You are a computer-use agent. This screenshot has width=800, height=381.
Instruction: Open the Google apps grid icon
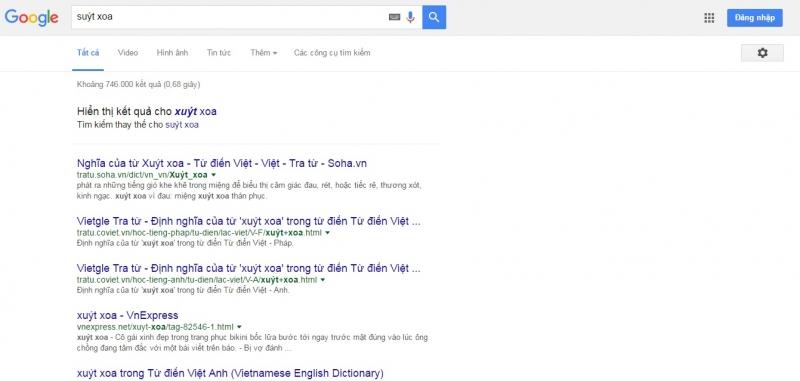coord(709,18)
